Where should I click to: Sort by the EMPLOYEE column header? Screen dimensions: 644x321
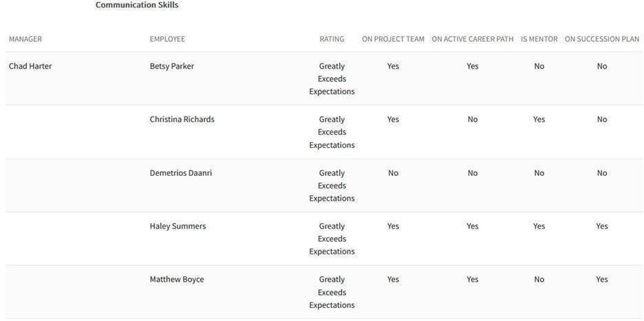(167, 39)
